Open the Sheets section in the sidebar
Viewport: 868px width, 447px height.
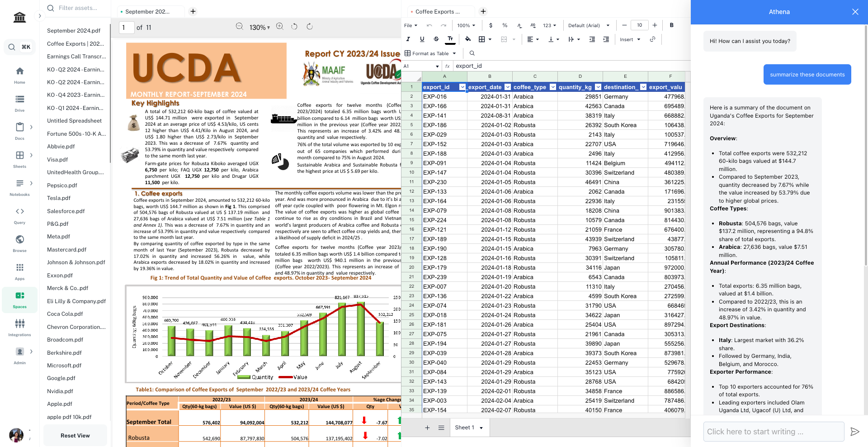click(x=19, y=160)
